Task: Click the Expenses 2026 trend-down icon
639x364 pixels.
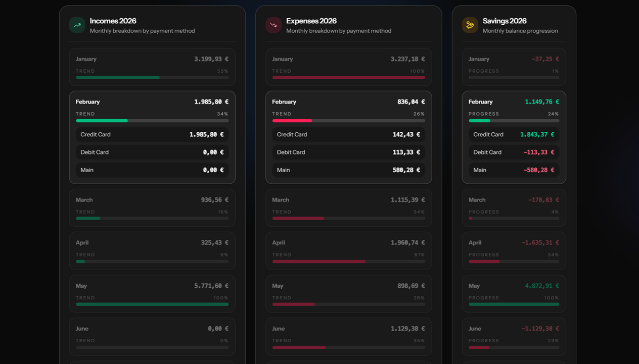Action: coord(273,25)
